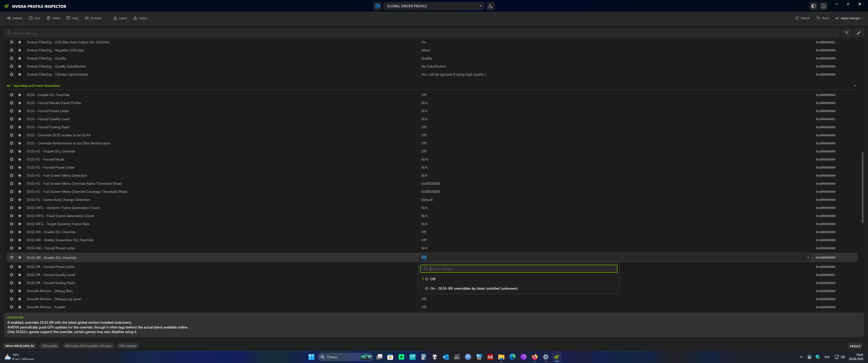Image resolution: width=868 pixels, height=363 pixels.
Task: Click the Windows Start button
Action: [x=311, y=357]
